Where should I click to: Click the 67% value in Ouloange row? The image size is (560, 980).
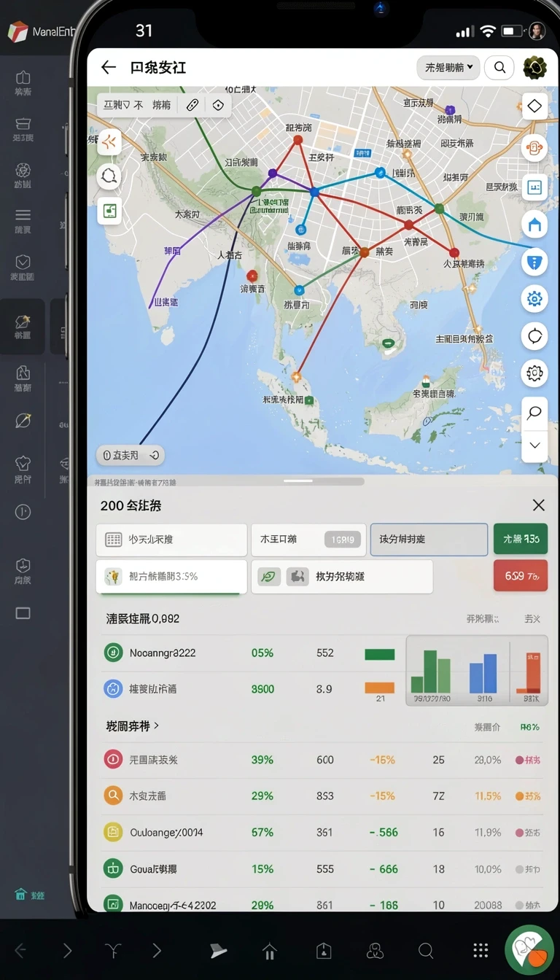click(x=262, y=833)
